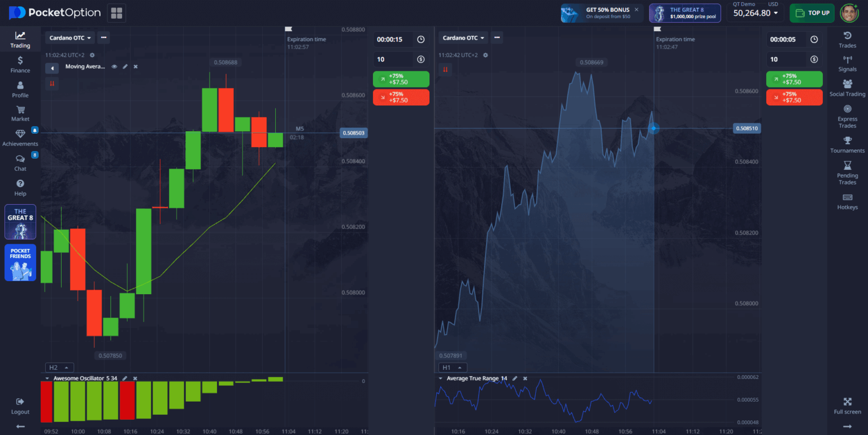868x435 pixels.
Task: Hide the Moving Average indicator
Action: tap(115, 66)
